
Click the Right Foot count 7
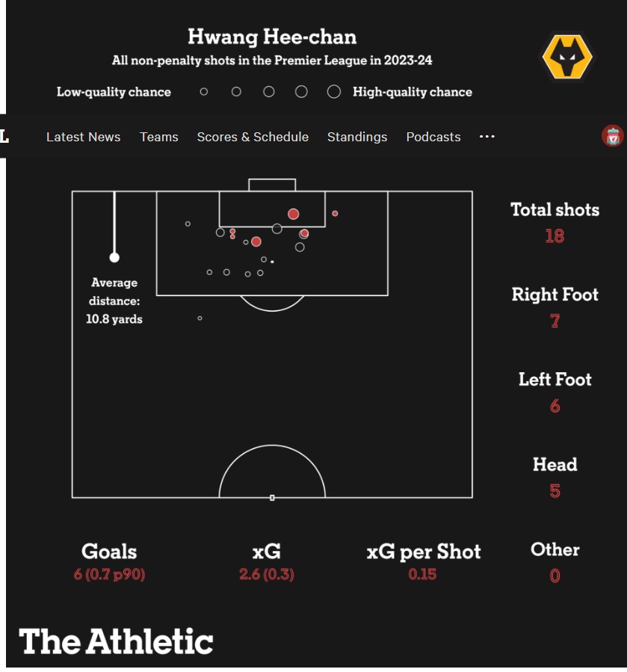click(555, 321)
